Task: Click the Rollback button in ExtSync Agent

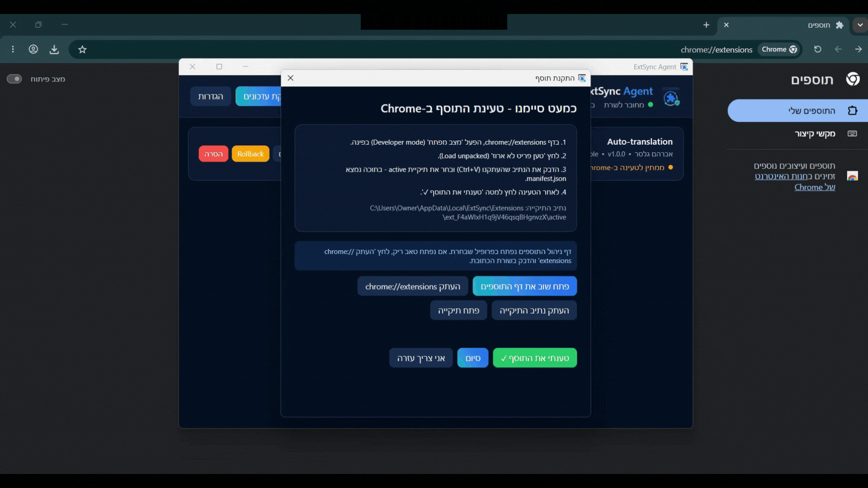Action: 250,154
